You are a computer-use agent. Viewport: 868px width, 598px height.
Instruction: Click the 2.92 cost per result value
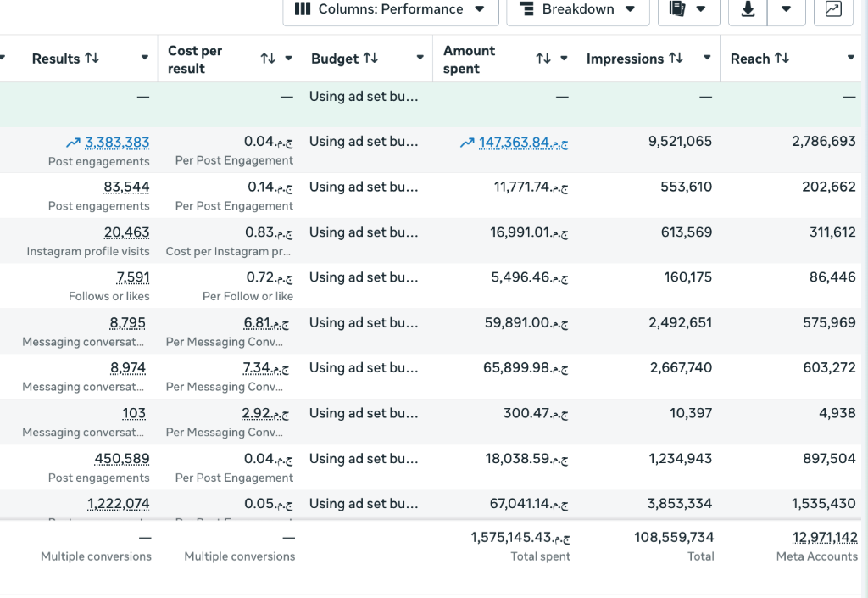point(265,414)
